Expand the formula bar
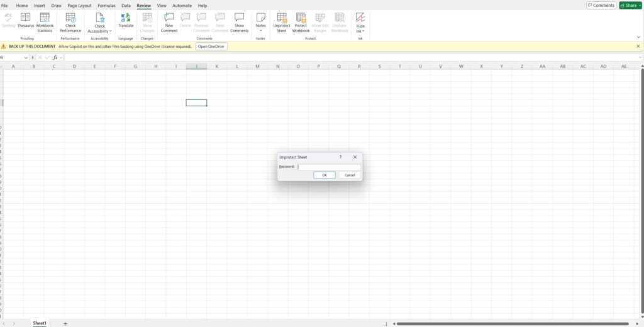Image resolution: width=644 pixels, height=327 pixels. click(x=640, y=57)
